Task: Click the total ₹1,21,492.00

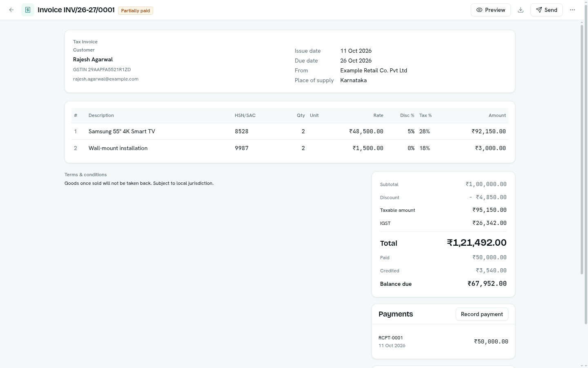Action: click(477, 242)
